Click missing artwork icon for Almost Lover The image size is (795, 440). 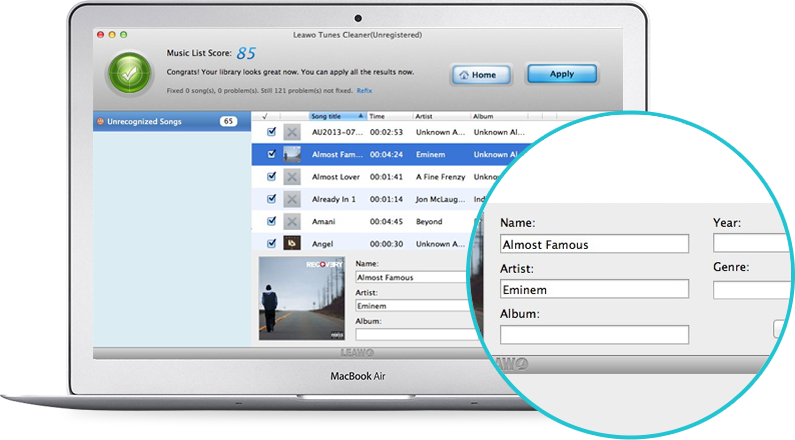click(292, 177)
